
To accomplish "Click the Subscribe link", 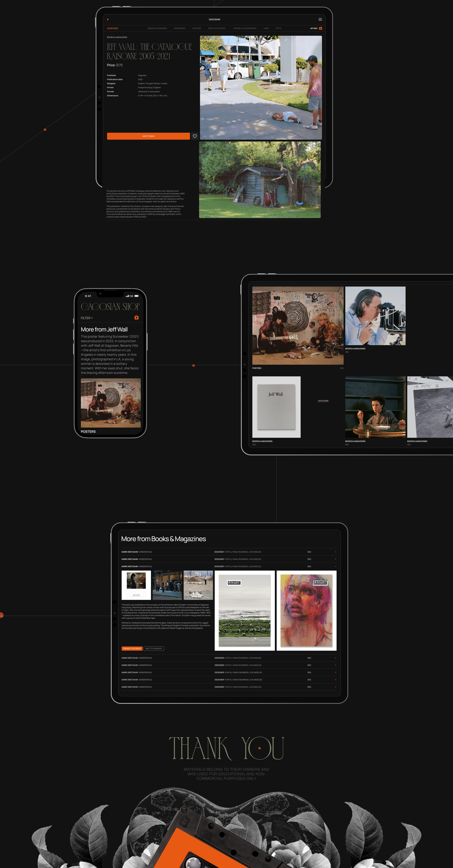I will (112, 28).
